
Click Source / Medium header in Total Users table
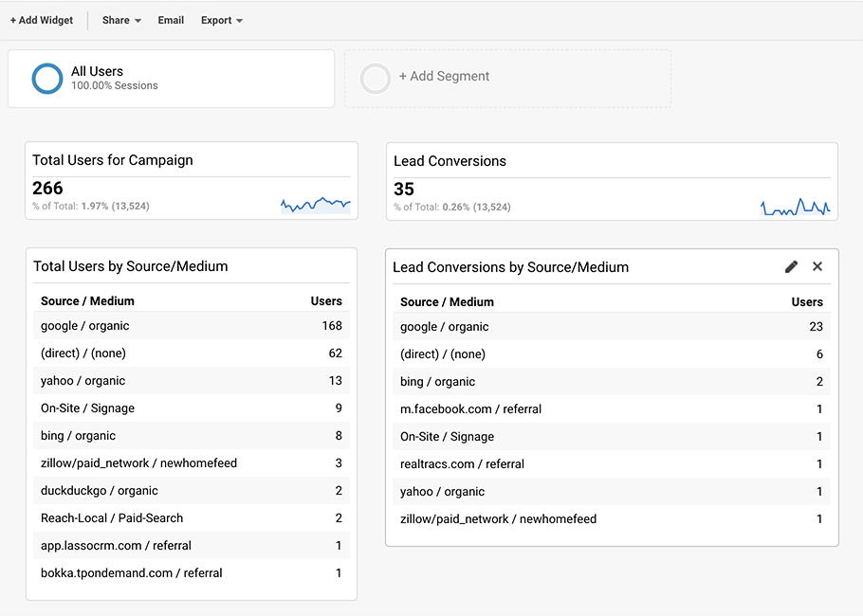coord(87,300)
